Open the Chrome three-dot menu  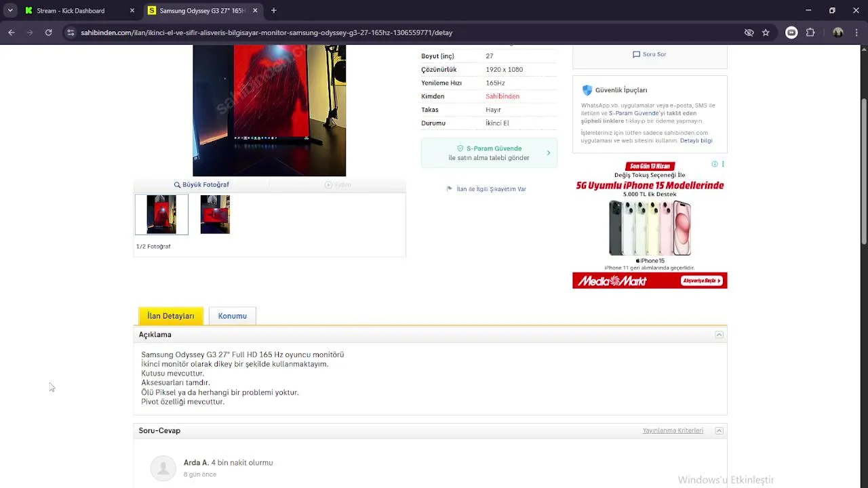(856, 33)
